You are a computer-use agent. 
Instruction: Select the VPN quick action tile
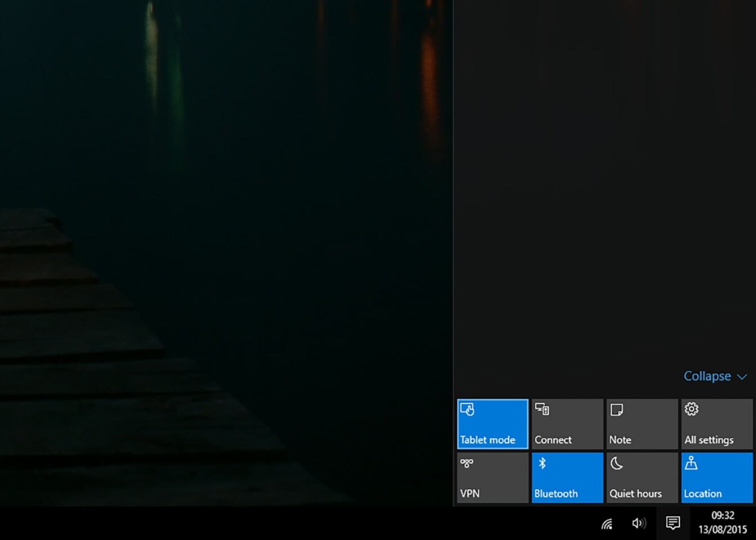click(x=492, y=477)
